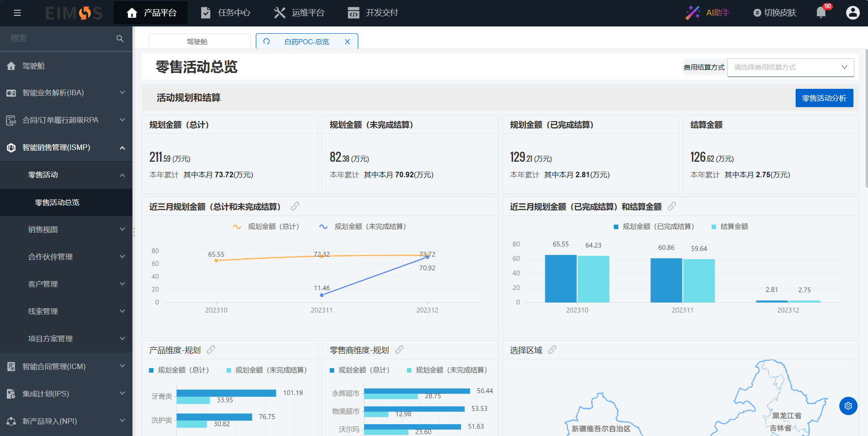Click the 零售活动分析 button
Screen dimensions: 868x436
[824, 98]
